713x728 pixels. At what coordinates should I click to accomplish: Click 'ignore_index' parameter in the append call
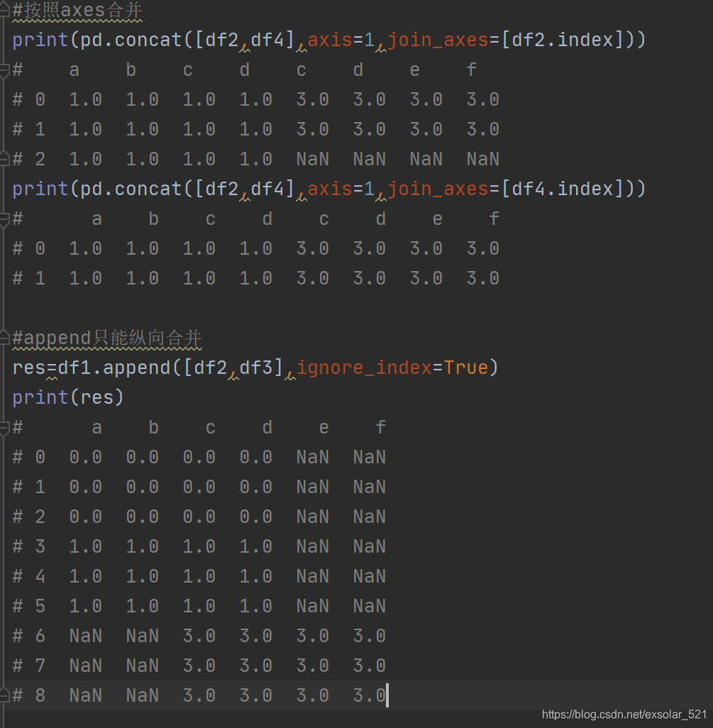pos(364,368)
